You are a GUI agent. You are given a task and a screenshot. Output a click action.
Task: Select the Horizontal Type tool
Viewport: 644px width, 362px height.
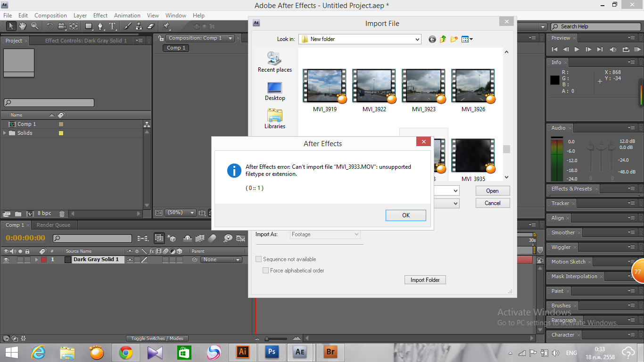tap(113, 26)
